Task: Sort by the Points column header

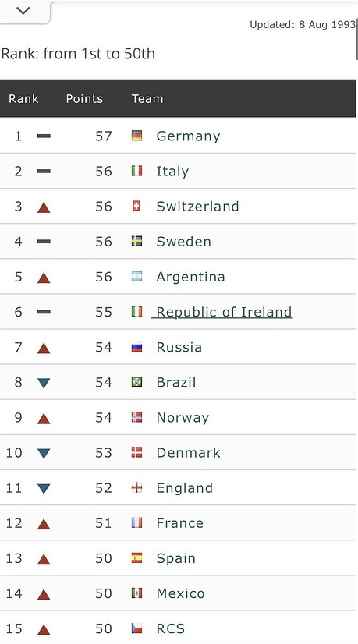Action: [84, 98]
